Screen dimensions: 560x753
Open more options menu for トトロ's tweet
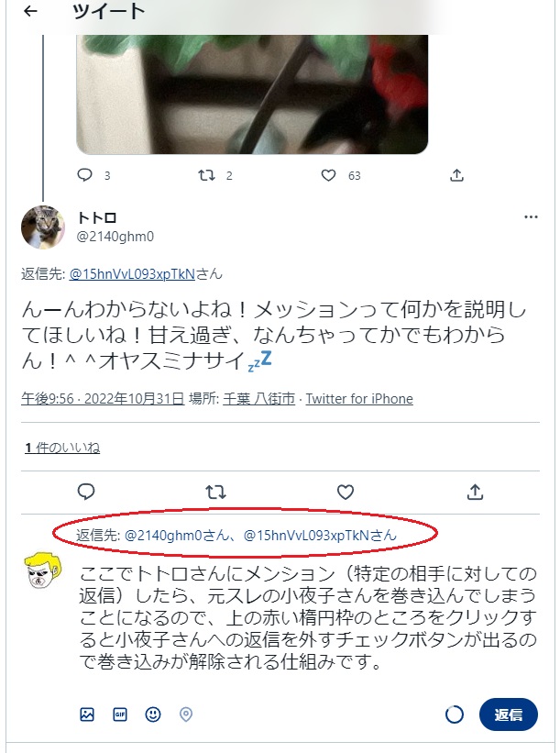(531, 217)
